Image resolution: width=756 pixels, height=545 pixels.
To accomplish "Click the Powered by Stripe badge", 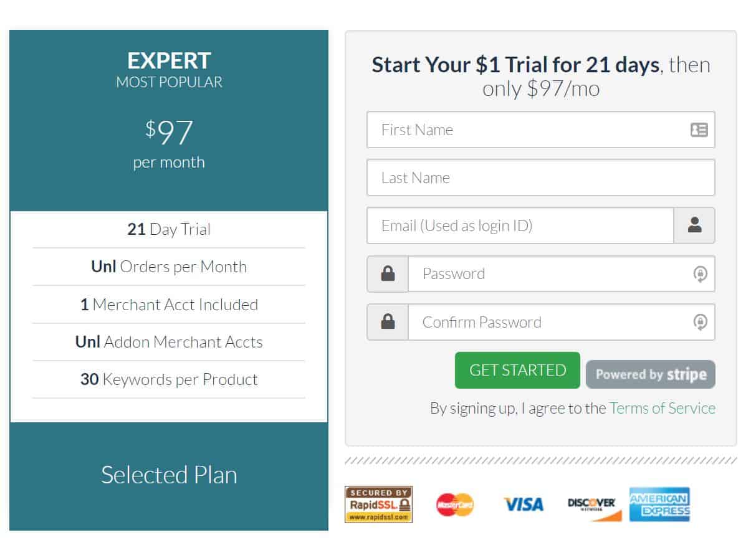I will tap(650, 374).
